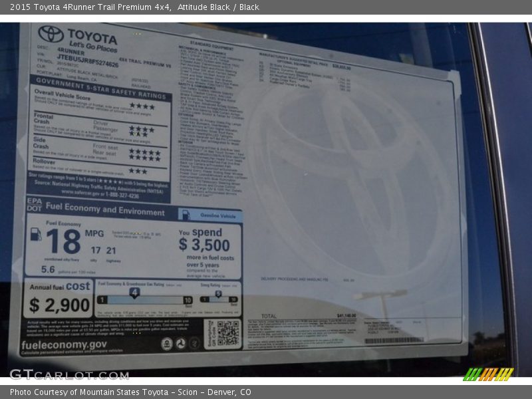Click the Annual fuel cost $2,900 box

point(59,298)
